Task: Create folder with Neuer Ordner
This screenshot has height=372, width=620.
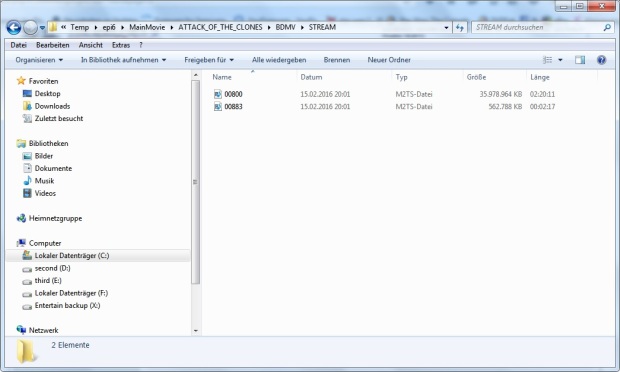Action: [389, 60]
